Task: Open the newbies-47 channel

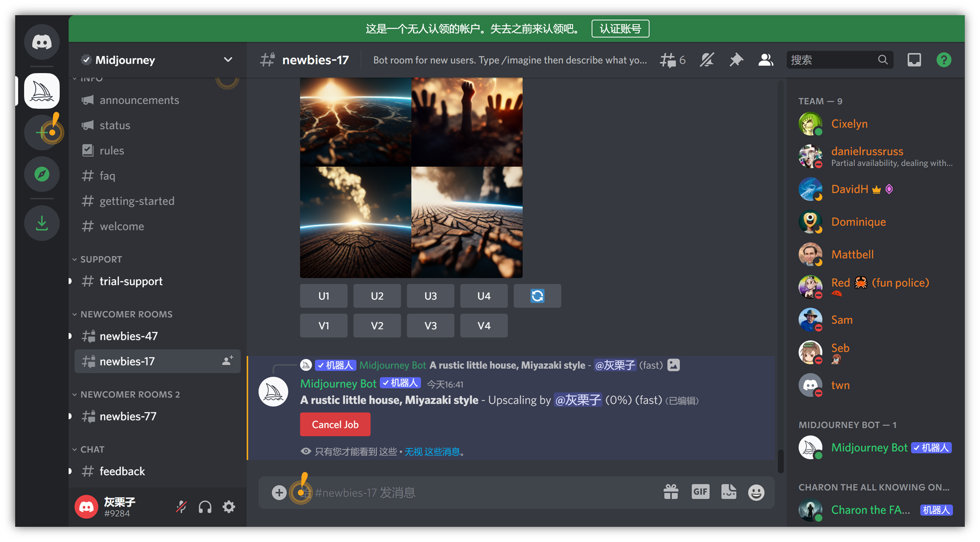Action: [x=128, y=336]
